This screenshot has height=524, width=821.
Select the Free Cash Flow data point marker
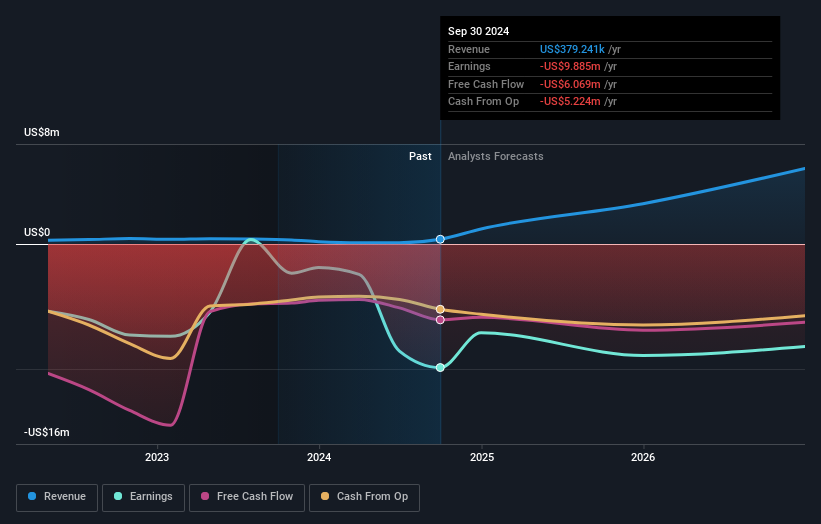tap(440, 320)
